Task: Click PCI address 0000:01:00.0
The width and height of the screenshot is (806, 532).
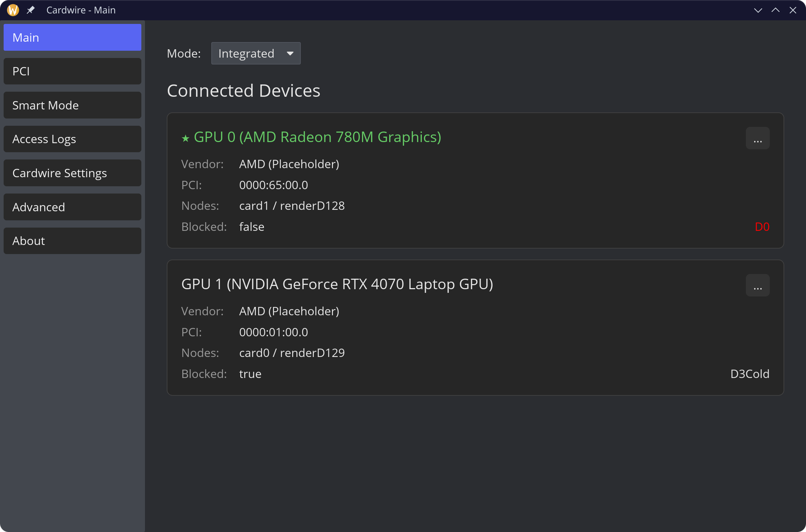Action: tap(274, 332)
